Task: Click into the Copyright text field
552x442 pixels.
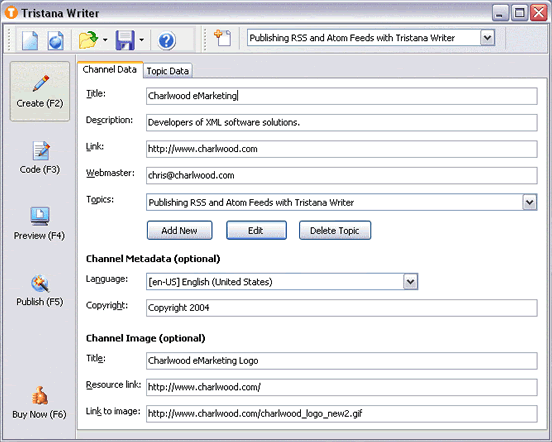Action: [341, 308]
